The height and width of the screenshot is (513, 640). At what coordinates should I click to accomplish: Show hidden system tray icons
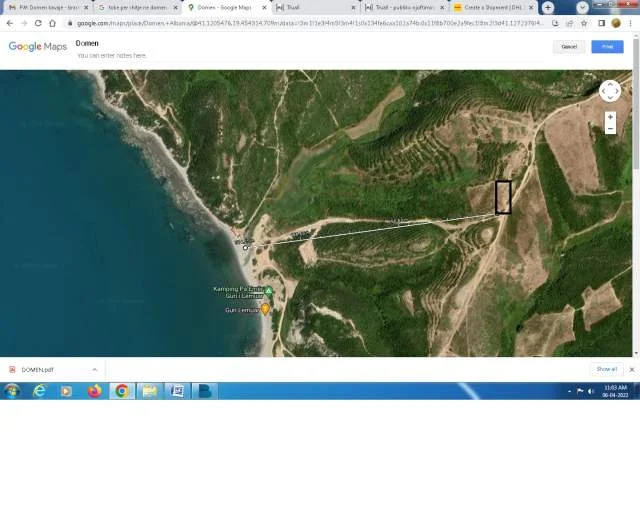pyautogui.click(x=569, y=391)
